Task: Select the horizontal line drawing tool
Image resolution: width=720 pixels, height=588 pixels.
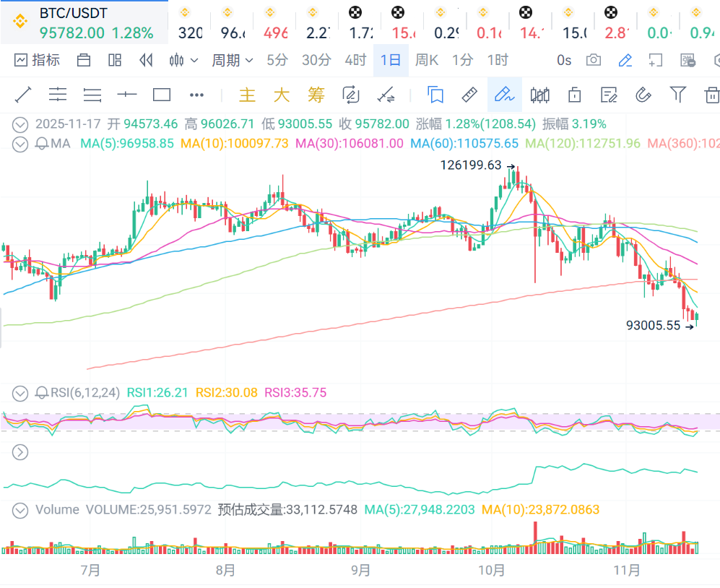Action: click(127, 95)
